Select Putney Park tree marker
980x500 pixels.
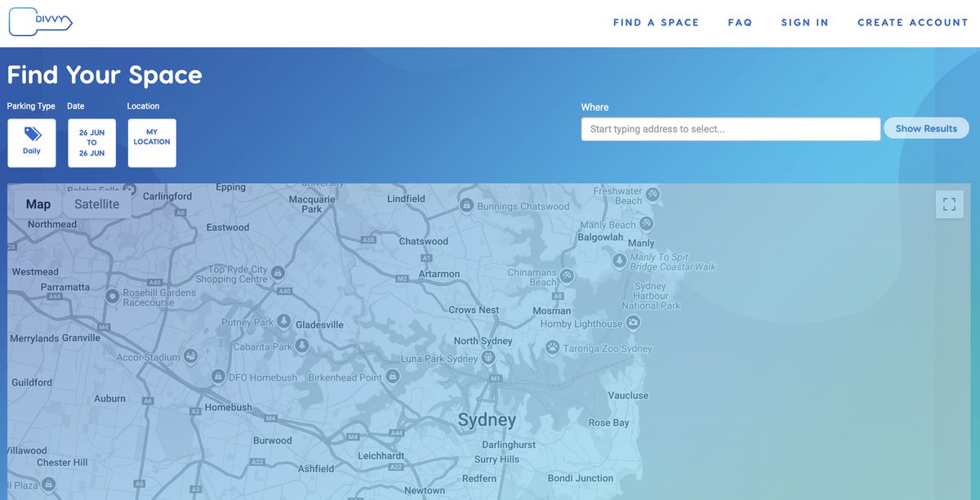283,321
